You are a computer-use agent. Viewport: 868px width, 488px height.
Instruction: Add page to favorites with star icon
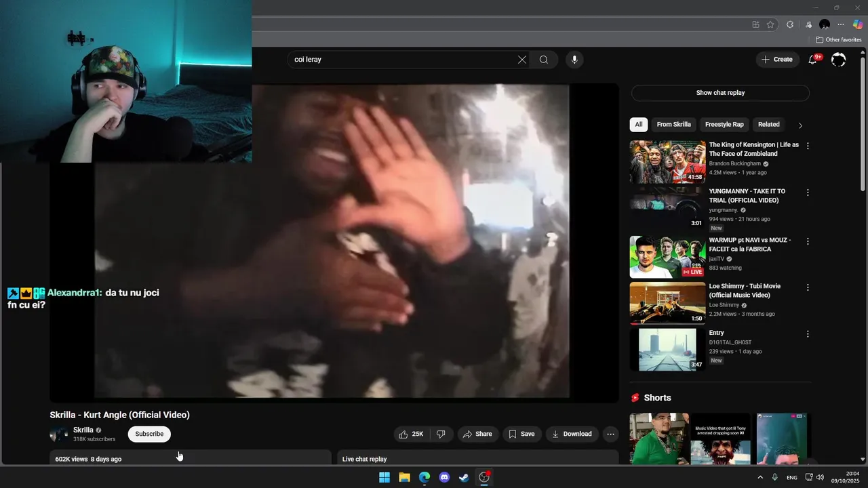pos(770,24)
